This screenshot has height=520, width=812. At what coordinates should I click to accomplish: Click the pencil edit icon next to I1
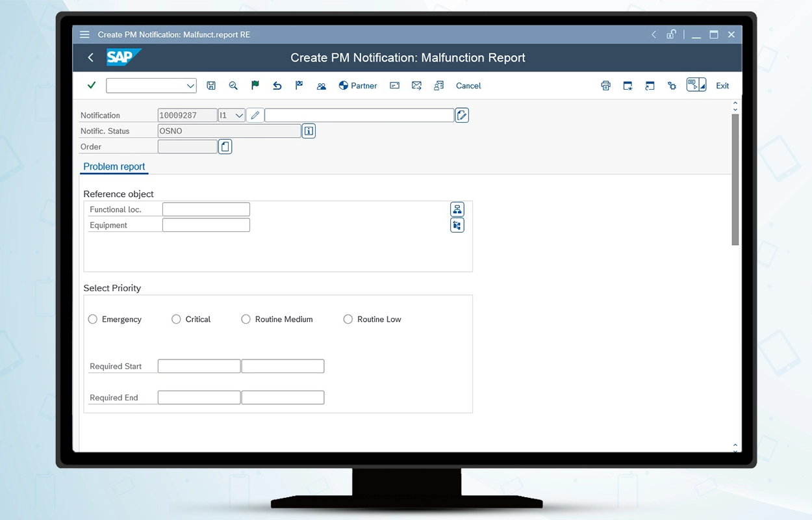click(255, 115)
